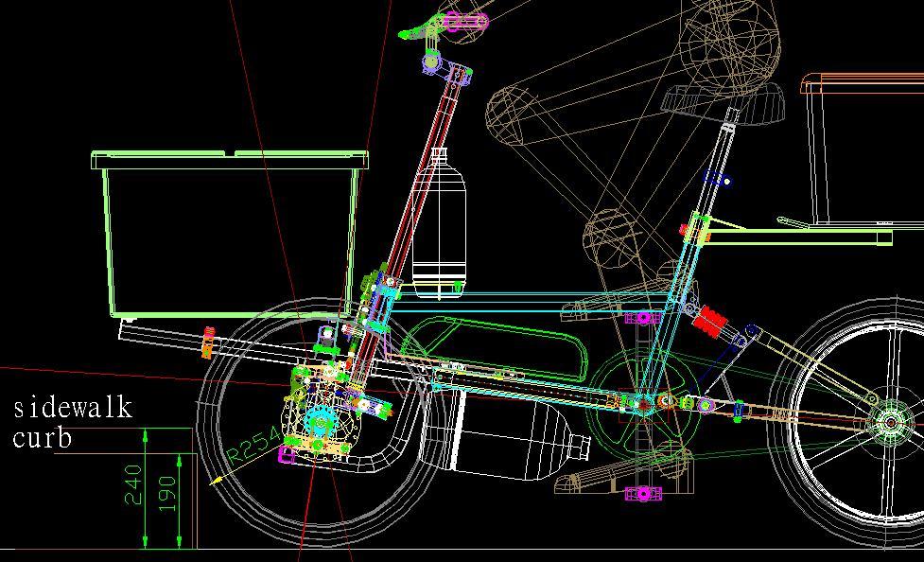Select the upright white water bottle

point(439,223)
